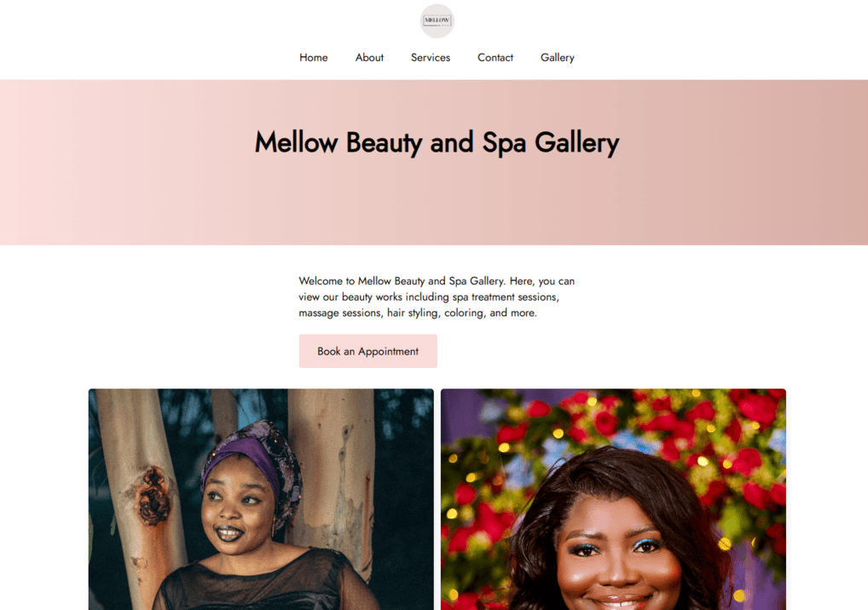The width and height of the screenshot is (868, 610).
Task: Click the word Gallery in the heading
Action: (x=576, y=142)
